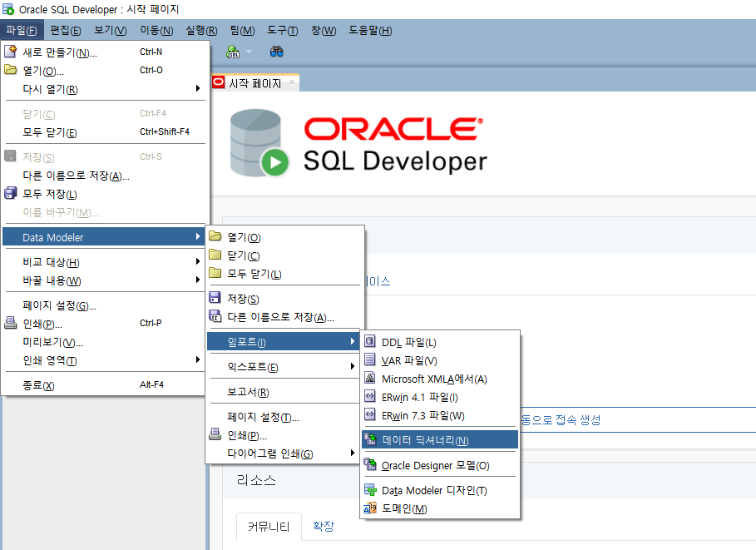756x550 pixels.
Task: Close the File menu via 파일(F)
Action: pyautogui.click(x=22, y=31)
